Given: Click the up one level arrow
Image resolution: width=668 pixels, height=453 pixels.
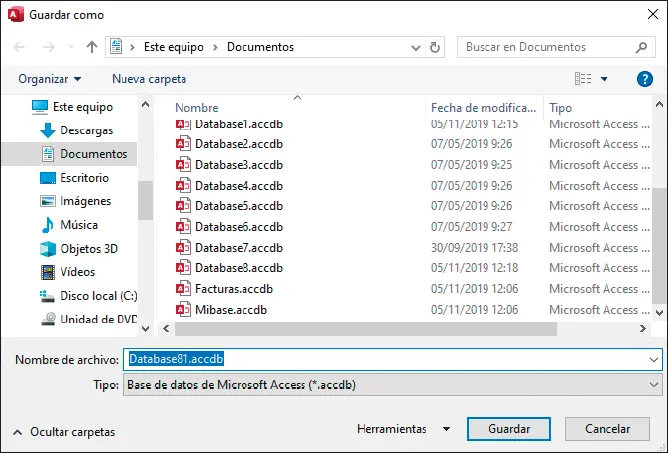Looking at the screenshot, I should tap(92, 47).
